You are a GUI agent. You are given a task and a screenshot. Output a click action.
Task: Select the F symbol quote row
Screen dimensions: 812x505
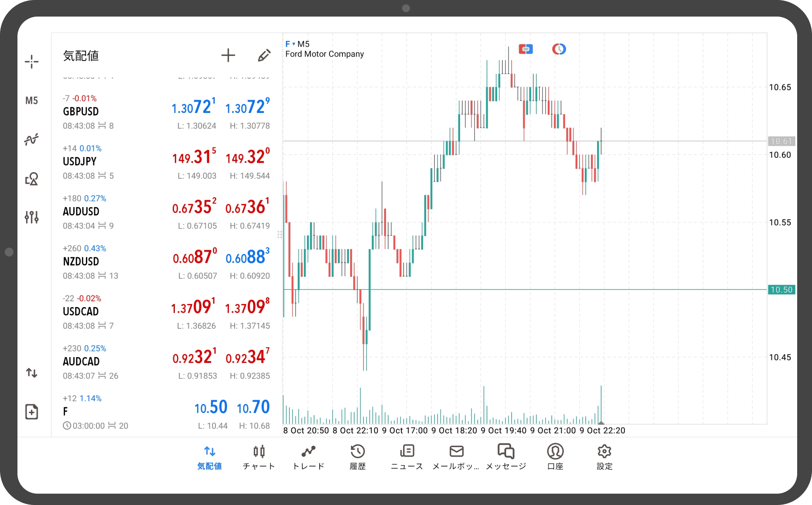166,412
